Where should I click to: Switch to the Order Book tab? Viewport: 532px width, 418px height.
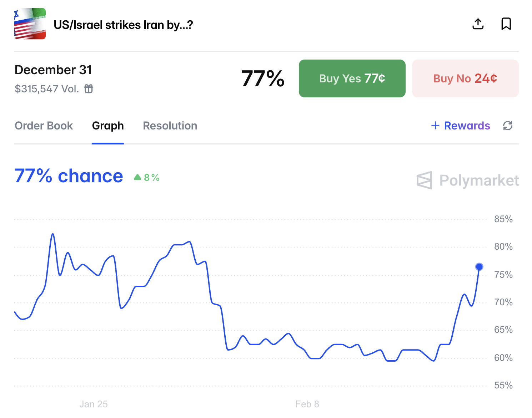[x=44, y=126]
